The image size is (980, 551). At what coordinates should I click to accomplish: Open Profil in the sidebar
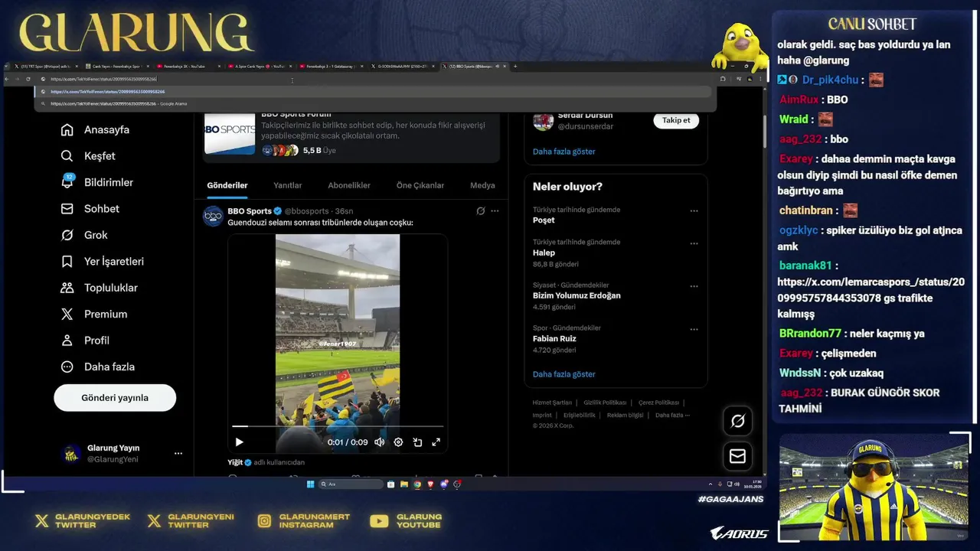(x=84, y=341)
